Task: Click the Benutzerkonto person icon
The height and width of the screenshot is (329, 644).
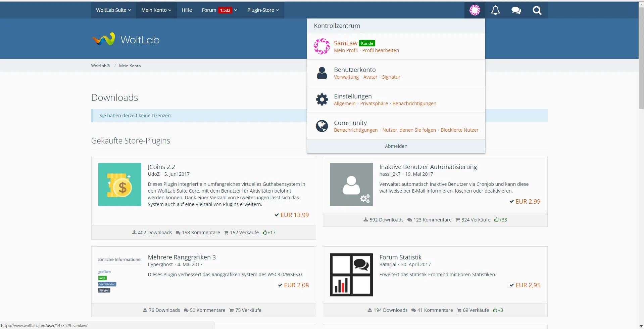Action: pos(322,73)
